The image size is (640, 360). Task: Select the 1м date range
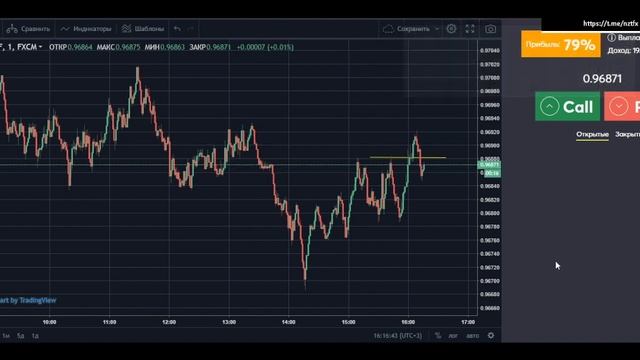6,336
